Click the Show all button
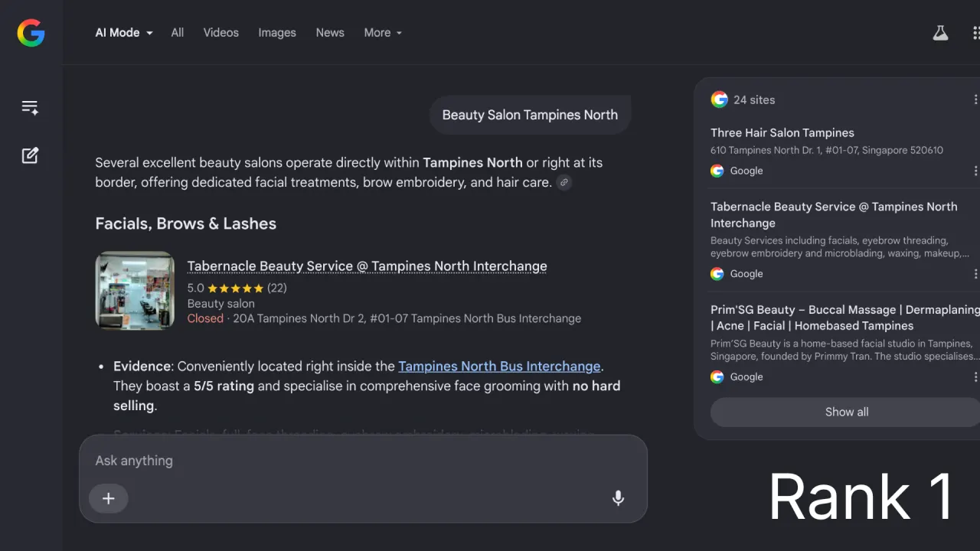The height and width of the screenshot is (551, 980). [x=845, y=412]
